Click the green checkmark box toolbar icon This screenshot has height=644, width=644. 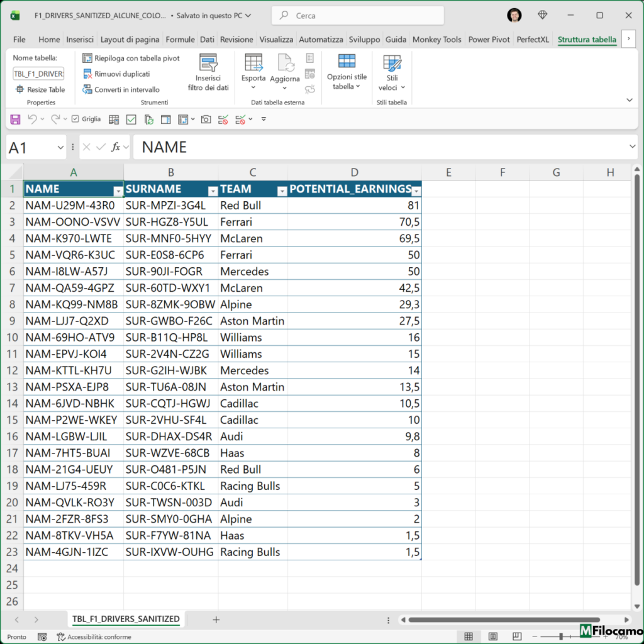click(131, 119)
